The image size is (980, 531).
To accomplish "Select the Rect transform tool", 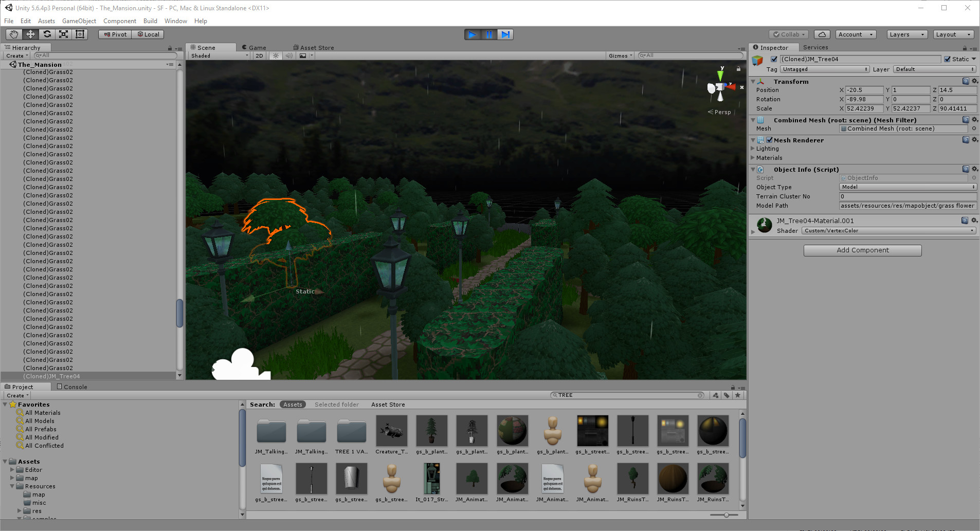I will (80, 34).
